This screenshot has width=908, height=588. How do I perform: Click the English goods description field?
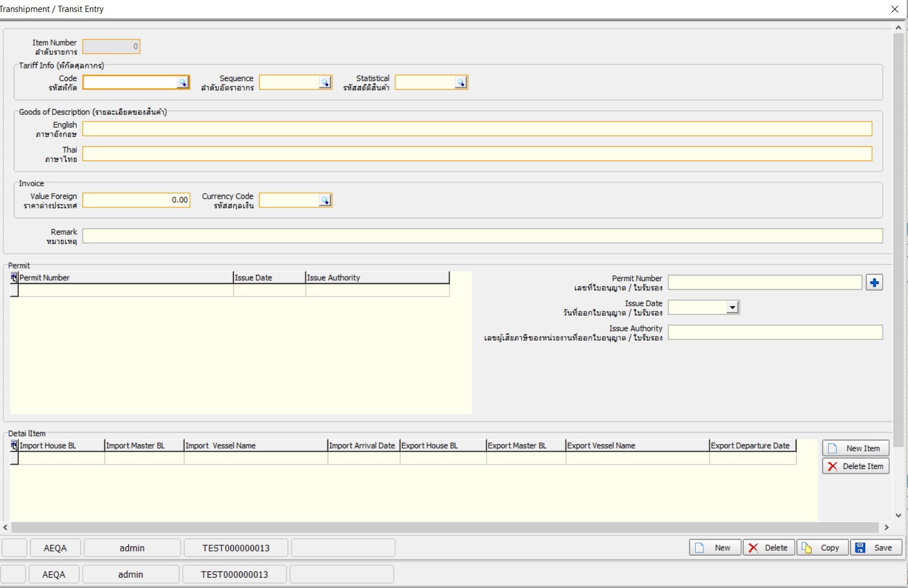click(477, 129)
